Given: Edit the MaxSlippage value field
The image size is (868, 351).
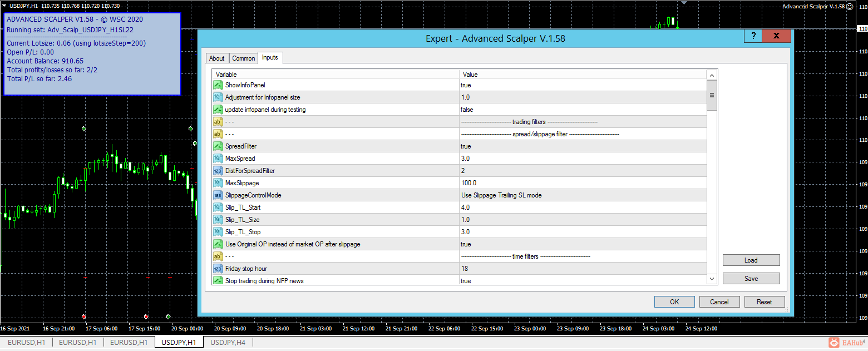Looking at the screenshot, I should tap(583, 183).
